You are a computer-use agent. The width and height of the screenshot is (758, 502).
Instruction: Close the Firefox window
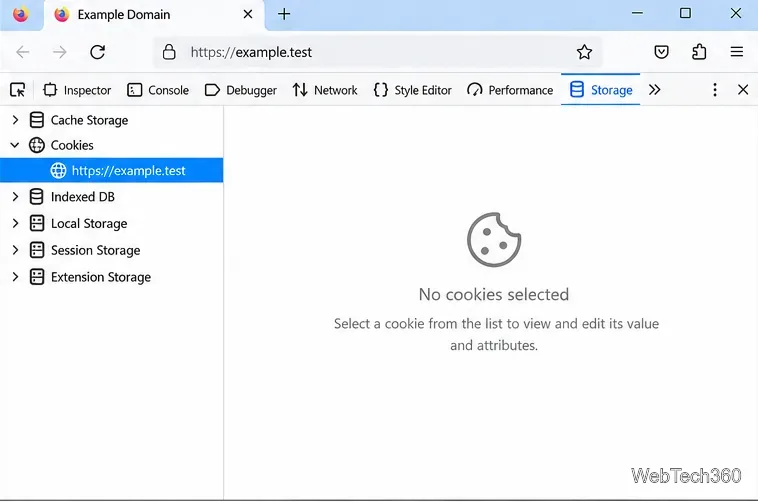[736, 13]
